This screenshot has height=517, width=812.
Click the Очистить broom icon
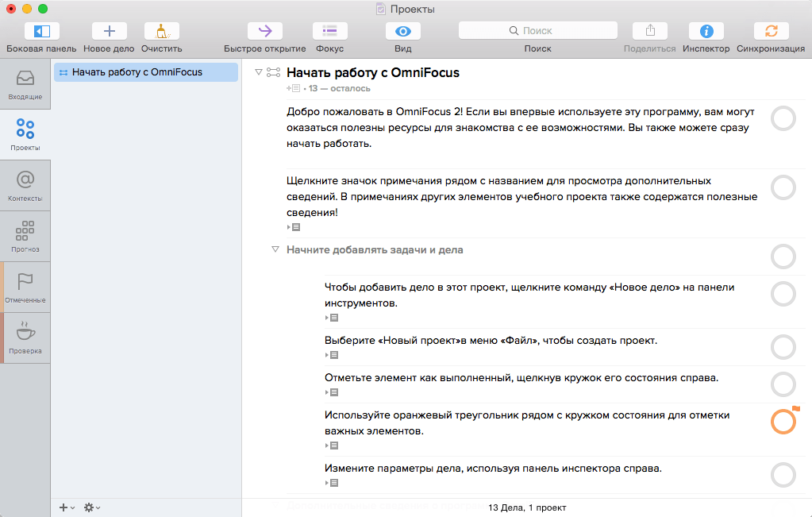[x=162, y=31]
